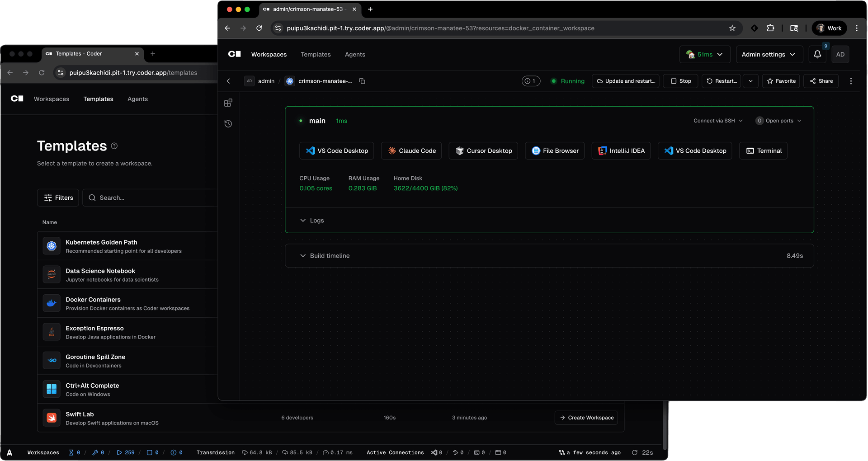This screenshot has height=461, width=868.
Task: Click the Templates window scrollbar
Action: pos(665,425)
